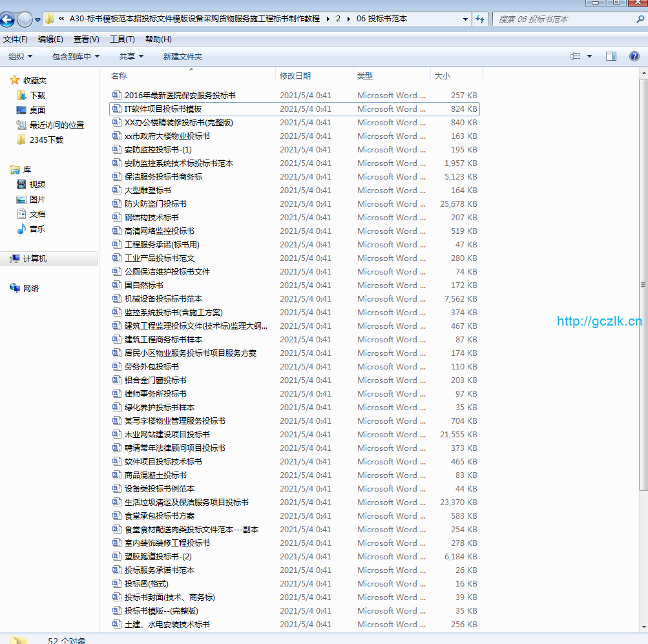Sort files by 修改日期 column header
Image resolution: width=648 pixels, height=644 pixels.
point(295,76)
